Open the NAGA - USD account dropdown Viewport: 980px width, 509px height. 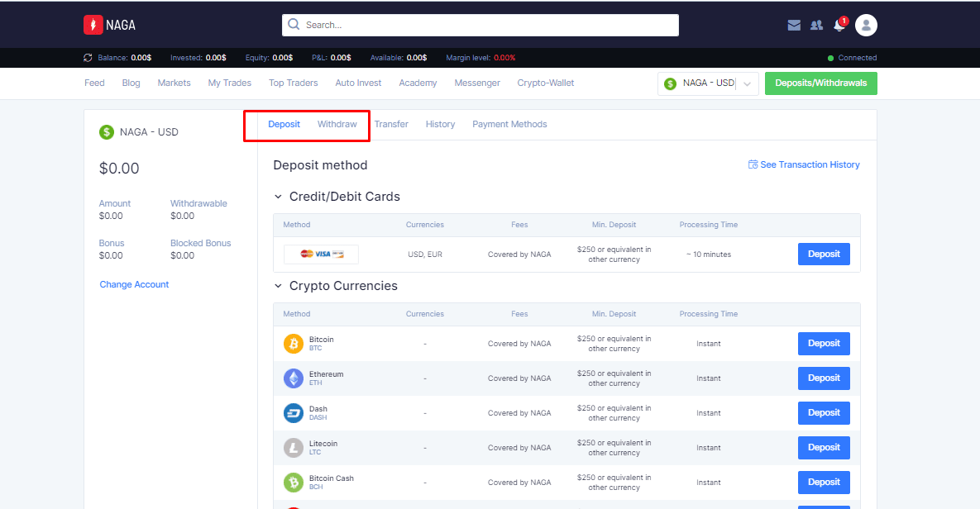point(708,83)
